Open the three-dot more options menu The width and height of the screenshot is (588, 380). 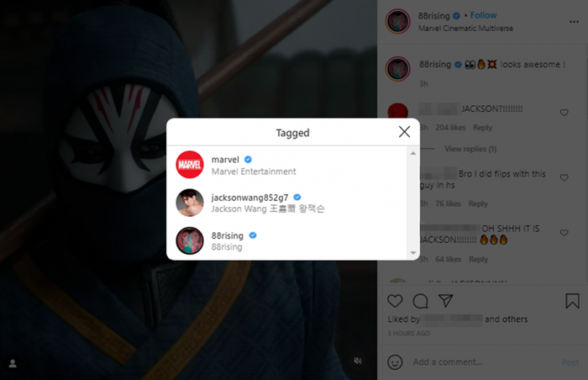[x=574, y=22]
